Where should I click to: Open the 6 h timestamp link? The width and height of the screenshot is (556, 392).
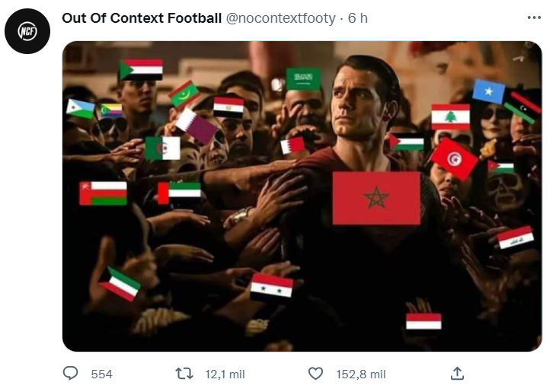point(357,18)
